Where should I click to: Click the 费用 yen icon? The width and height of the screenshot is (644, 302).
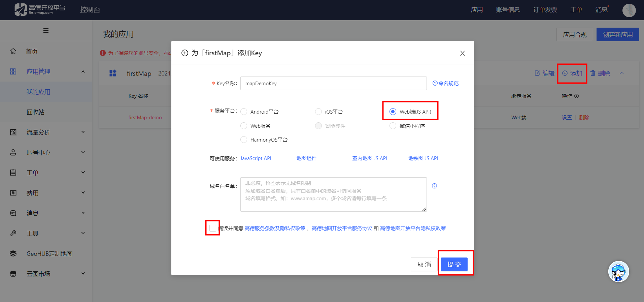pyautogui.click(x=13, y=193)
